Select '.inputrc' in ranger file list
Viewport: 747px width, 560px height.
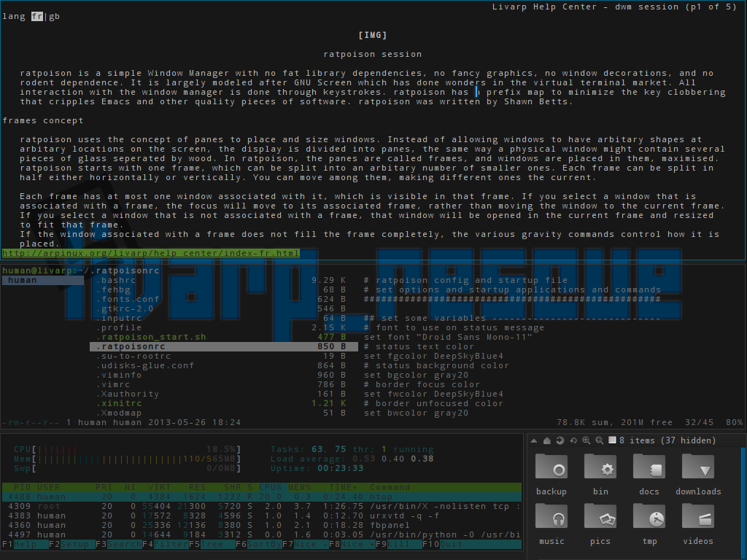click(x=224, y=318)
